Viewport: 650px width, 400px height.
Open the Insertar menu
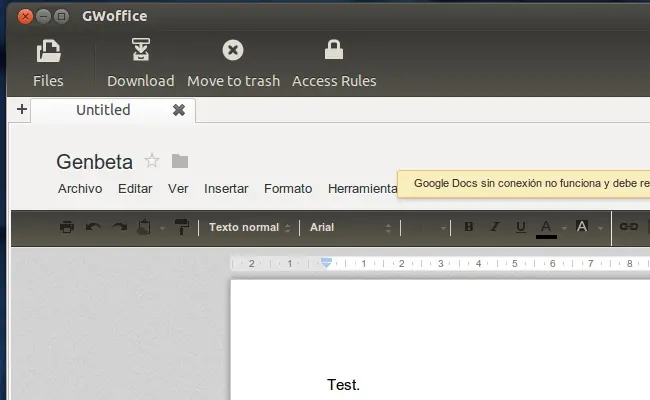point(226,189)
